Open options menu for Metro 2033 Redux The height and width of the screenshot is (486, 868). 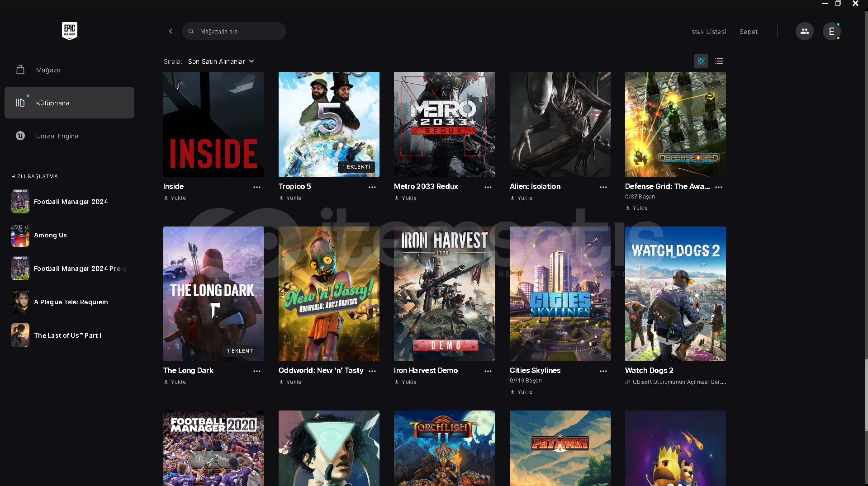coord(488,187)
